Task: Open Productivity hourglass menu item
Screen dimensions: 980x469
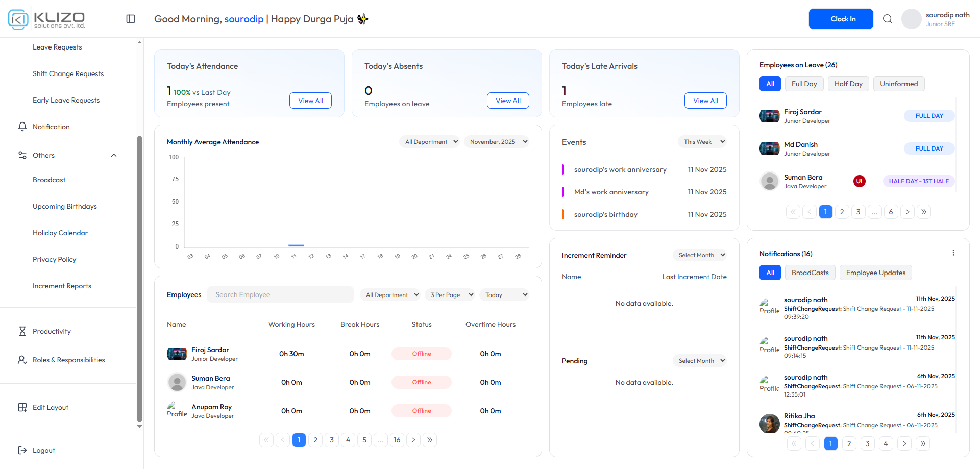Action: (22, 331)
